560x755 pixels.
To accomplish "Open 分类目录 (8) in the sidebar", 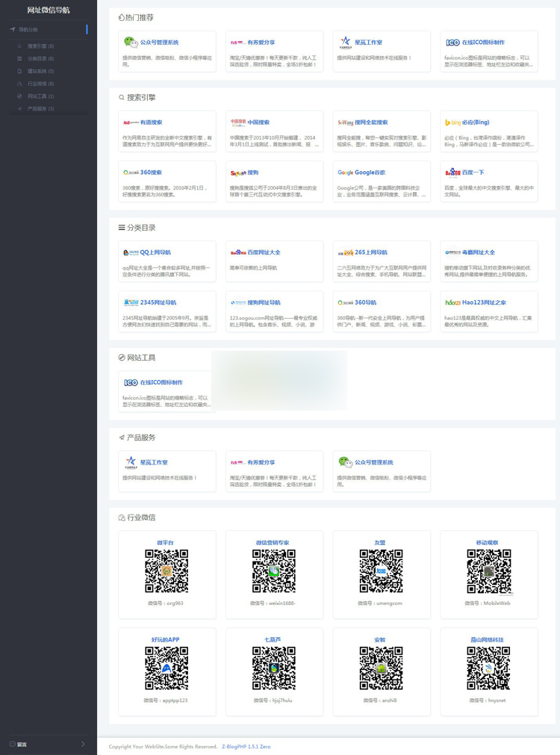I will [40, 59].
